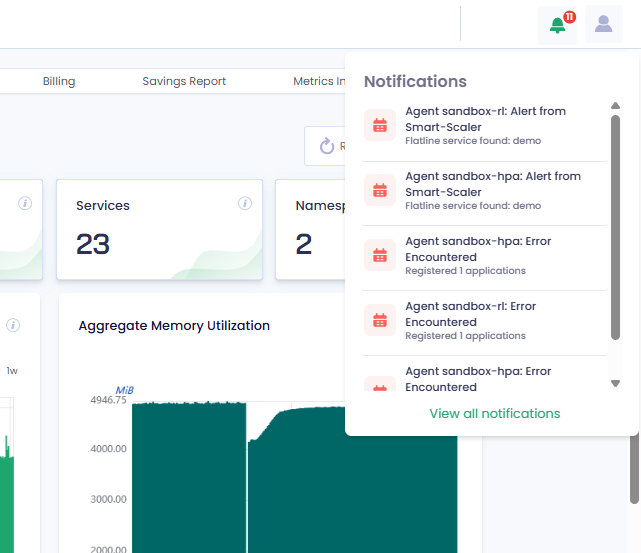Viewport: 641px width, 553px height.
Task: Switch to the Billing tab
Action: tap(59, 81)
